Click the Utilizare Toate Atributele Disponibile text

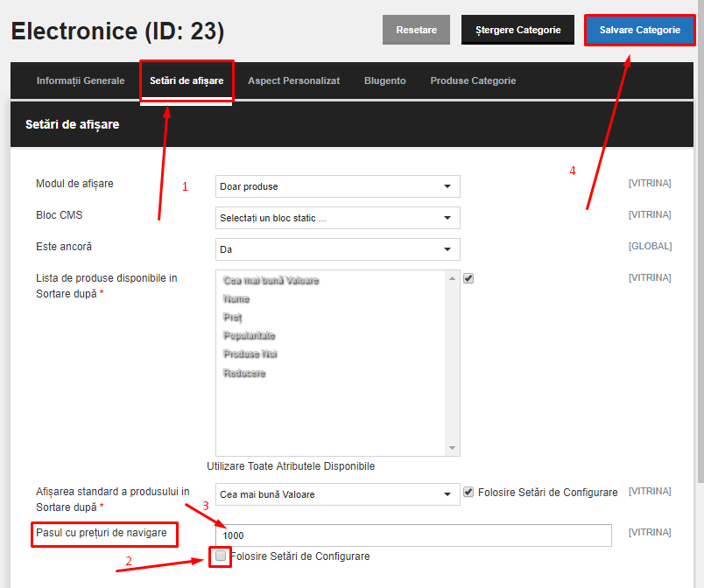pyautogui.click(x=291, y=466)
